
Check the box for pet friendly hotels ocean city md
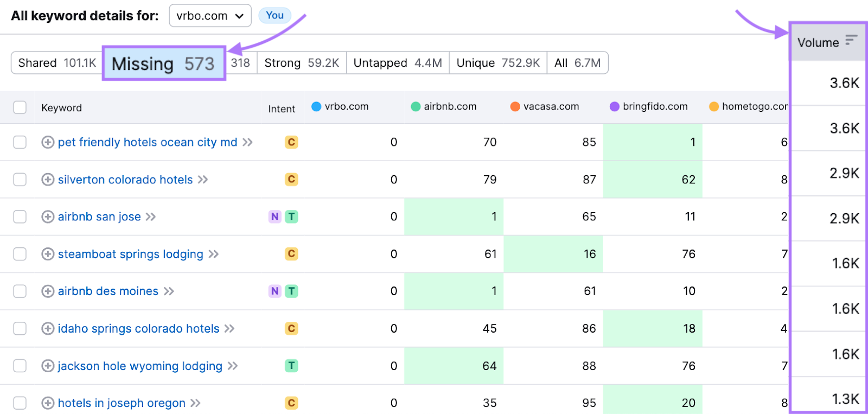20,142
